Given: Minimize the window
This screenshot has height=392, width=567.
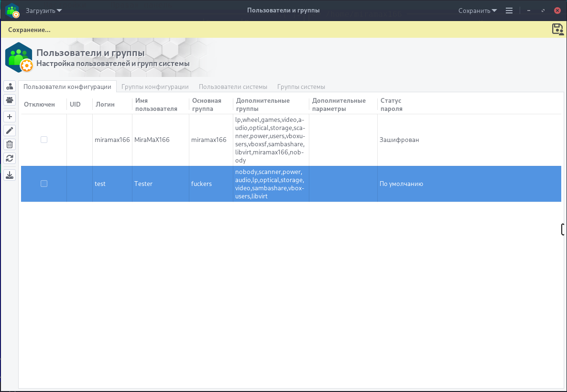Looking at the screenshot, I should [529, 11].
